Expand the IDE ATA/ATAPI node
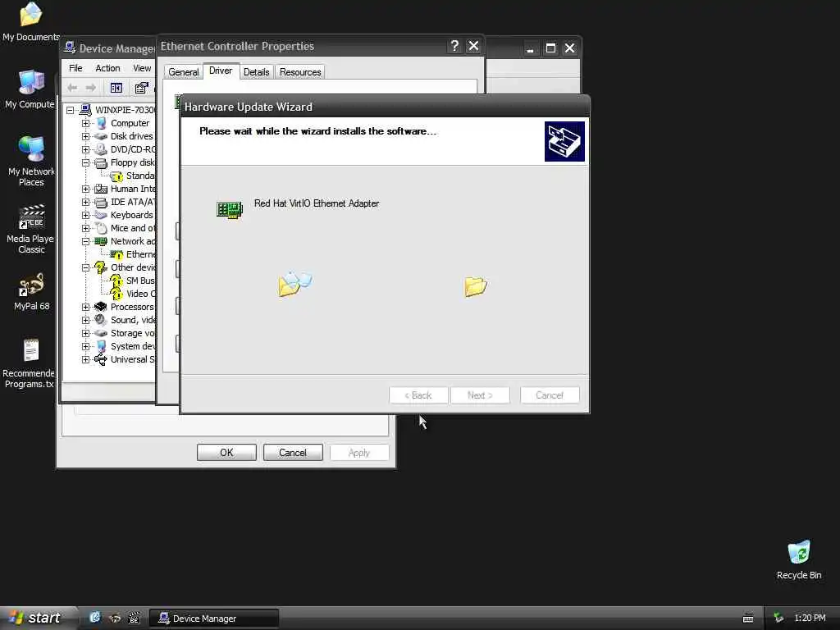 pos(85,202)
